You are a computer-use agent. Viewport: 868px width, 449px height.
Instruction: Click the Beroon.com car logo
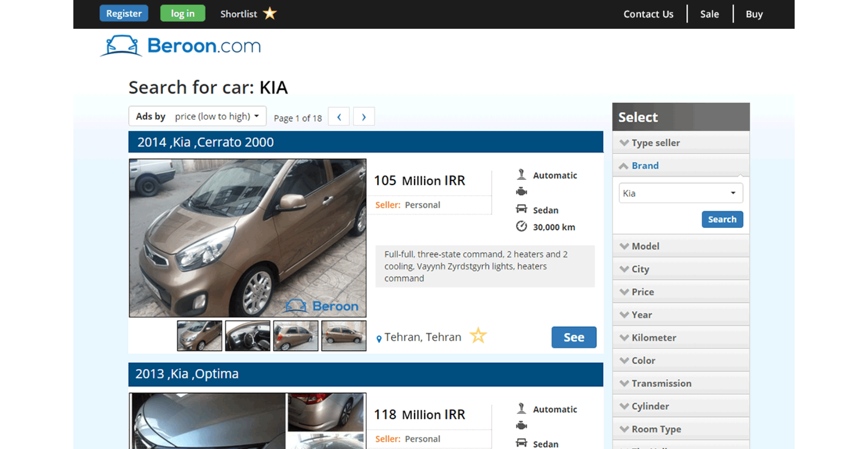[x=181, y=46]
